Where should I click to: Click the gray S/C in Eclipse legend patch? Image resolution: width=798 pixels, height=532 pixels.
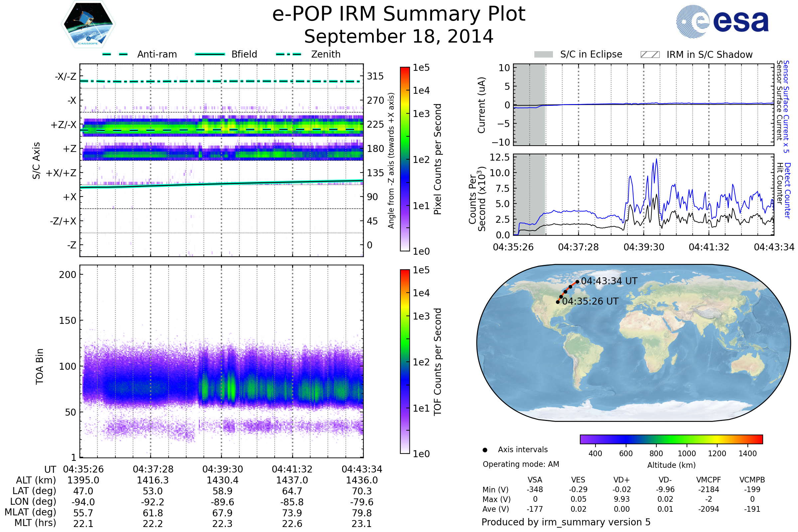(543, 55)
